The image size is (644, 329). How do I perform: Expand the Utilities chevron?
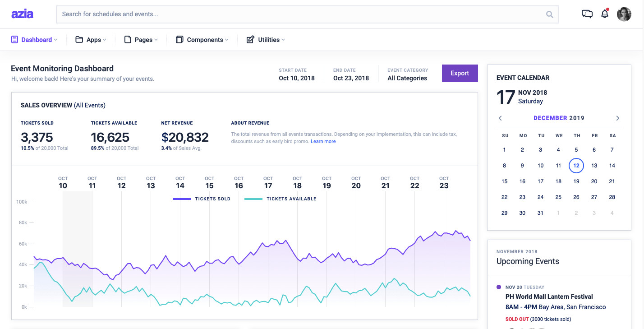(x=283, y=40)
